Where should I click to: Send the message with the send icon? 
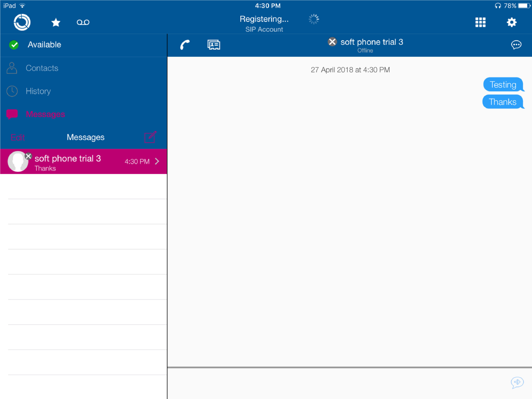(517, 382)
